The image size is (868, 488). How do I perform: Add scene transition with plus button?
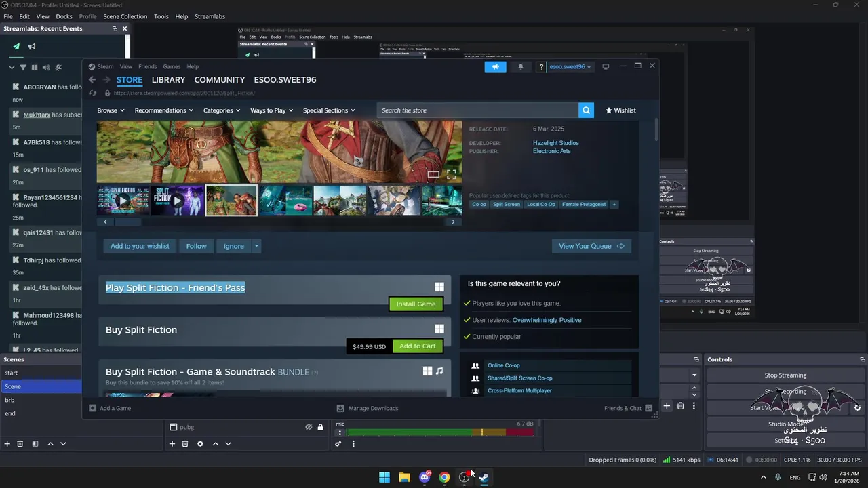(x=667, y=406)
